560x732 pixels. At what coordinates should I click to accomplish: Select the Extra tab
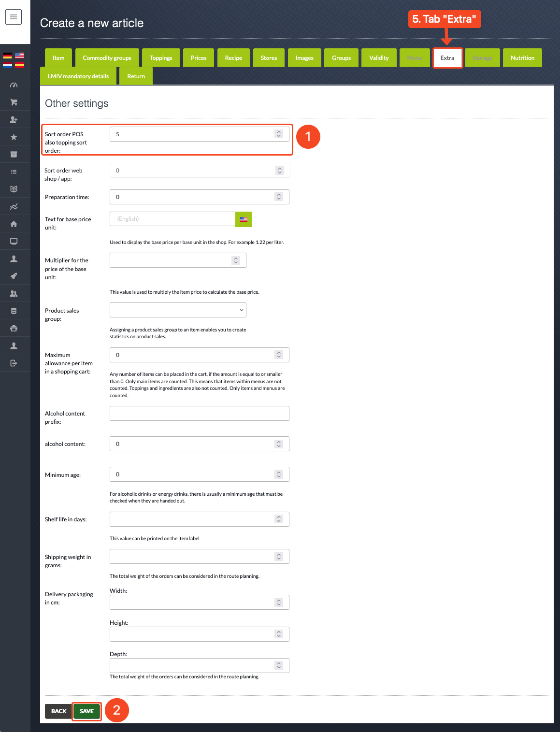pyautogui.click(x=447, y=58)
